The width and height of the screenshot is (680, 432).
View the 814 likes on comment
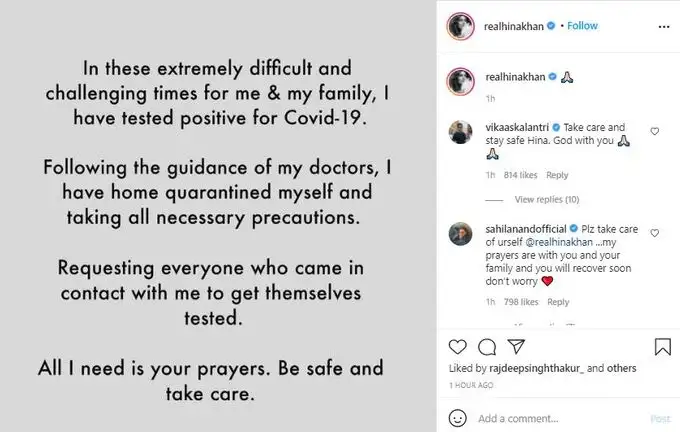pyautogui.click(x=523, y=175)
